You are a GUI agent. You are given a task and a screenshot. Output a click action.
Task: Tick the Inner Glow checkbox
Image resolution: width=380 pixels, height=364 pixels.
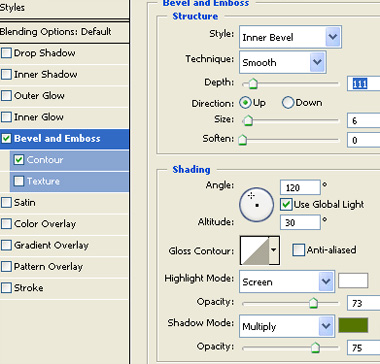click(x=6, y=117)
